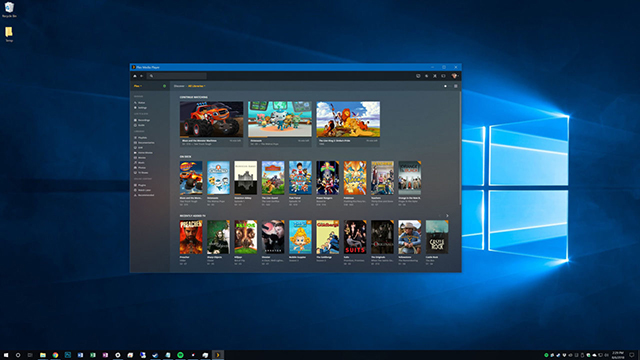Continue watching the Octonauts episode
This screenshot has height=360, width=640.
coord(280,119)
